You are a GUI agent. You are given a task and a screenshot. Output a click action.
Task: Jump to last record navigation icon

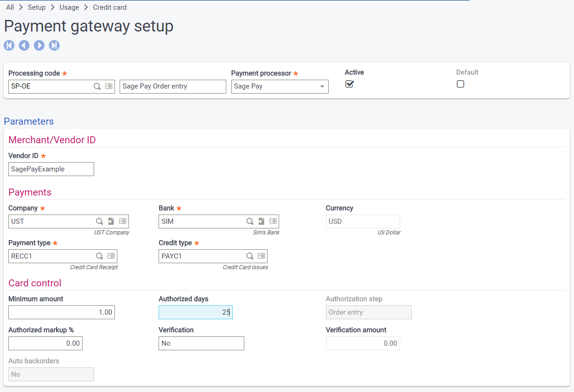coord(54,45)
